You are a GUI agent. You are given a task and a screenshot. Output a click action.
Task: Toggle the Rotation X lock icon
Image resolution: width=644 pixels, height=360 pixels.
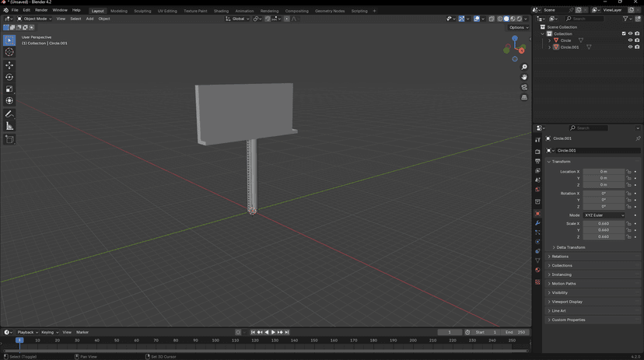628,194
